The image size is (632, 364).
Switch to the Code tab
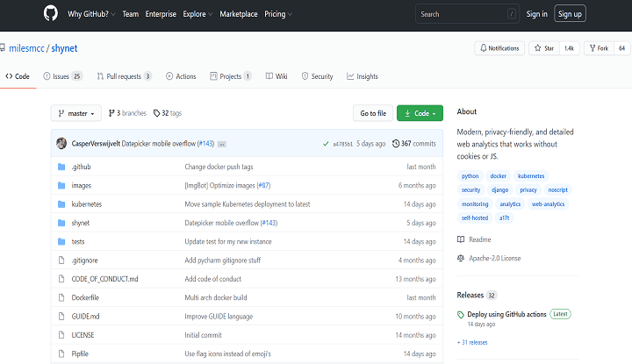(18, 76)
